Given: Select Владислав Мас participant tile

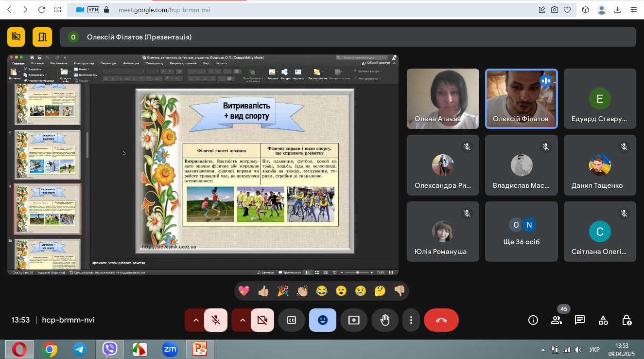Looking at the screenshot, I should pos(522,165).
